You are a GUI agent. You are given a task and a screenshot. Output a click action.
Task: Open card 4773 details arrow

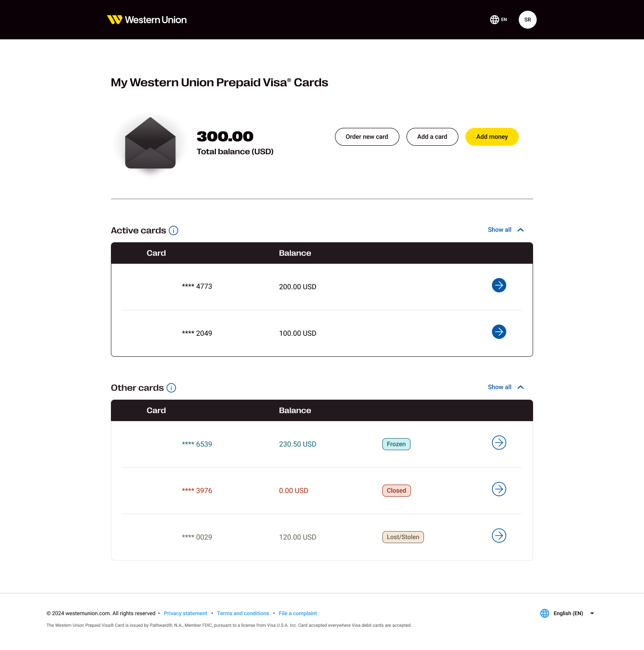[499, 285]
